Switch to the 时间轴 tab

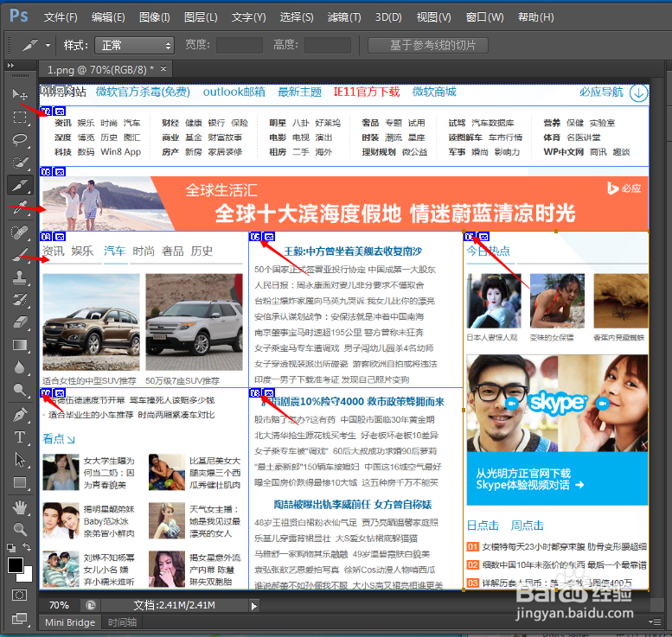pos(122,622)
